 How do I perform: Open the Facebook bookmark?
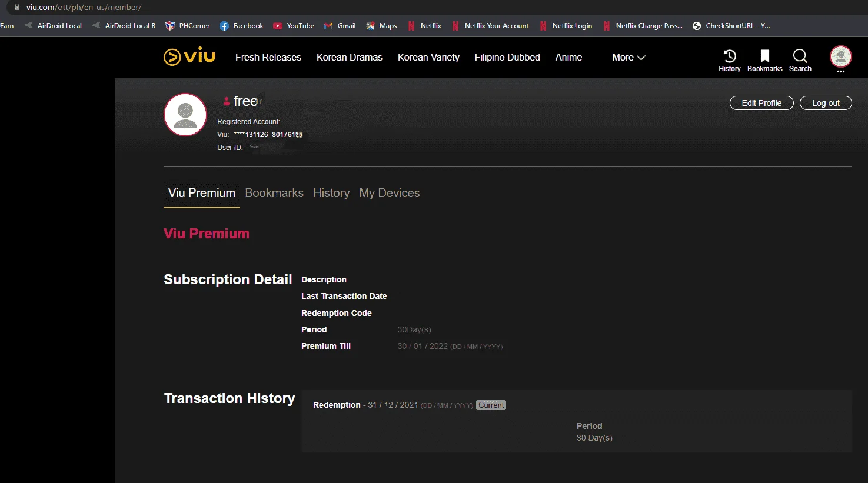point(241,26)
